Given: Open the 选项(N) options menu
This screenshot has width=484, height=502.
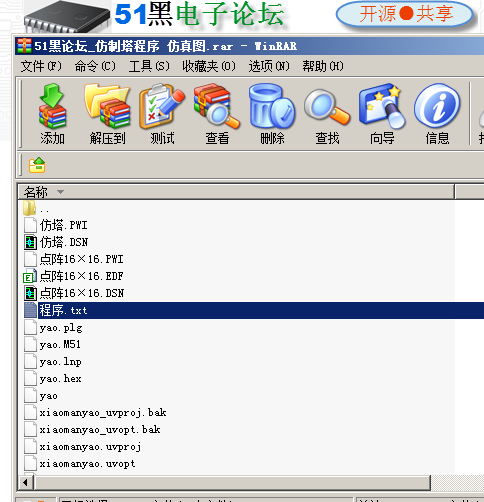Looking at the screenshot, I should tap(269, 66).
